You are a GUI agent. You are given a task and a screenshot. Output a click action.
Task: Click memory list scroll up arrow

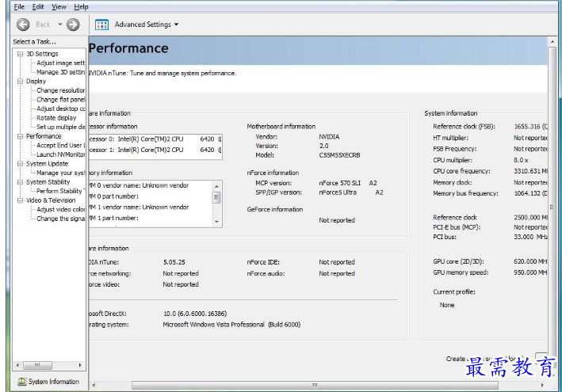pyautogui.click(x=216, y=187)
